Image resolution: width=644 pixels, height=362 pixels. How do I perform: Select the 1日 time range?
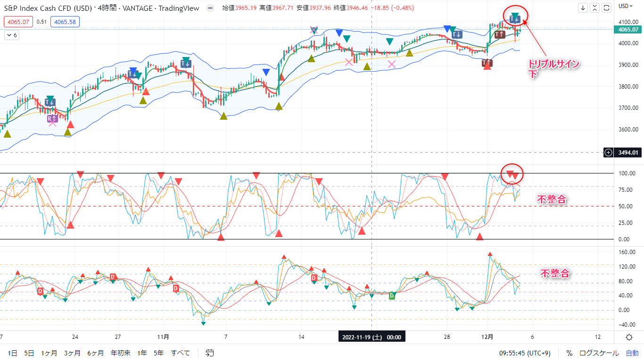13,353
